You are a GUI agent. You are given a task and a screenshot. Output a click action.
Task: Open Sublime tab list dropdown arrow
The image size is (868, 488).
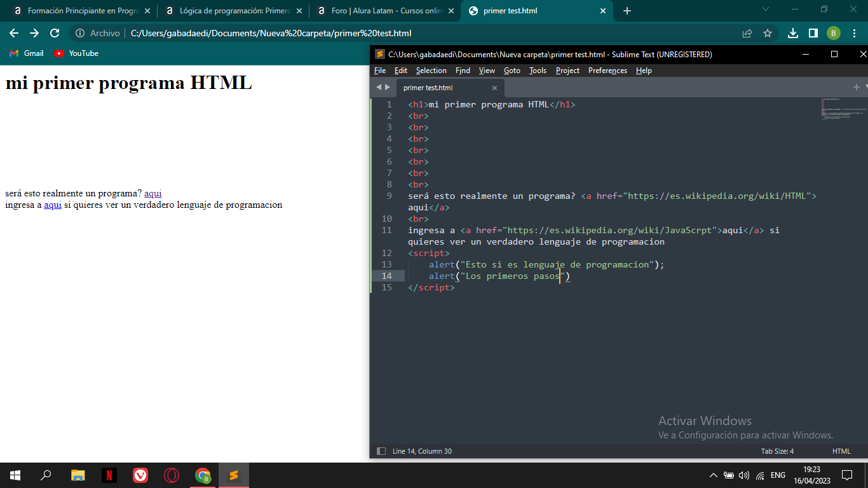[865, 87]
